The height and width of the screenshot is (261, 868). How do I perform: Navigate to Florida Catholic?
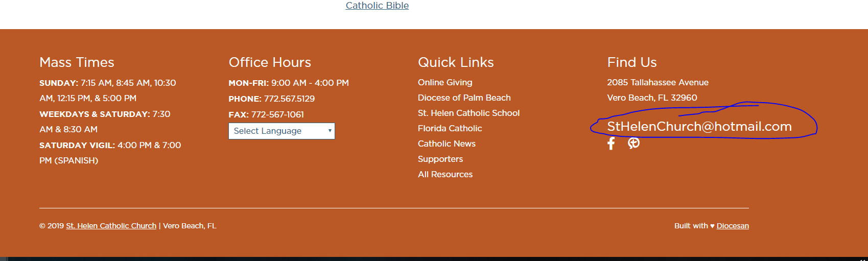[450, 128]
